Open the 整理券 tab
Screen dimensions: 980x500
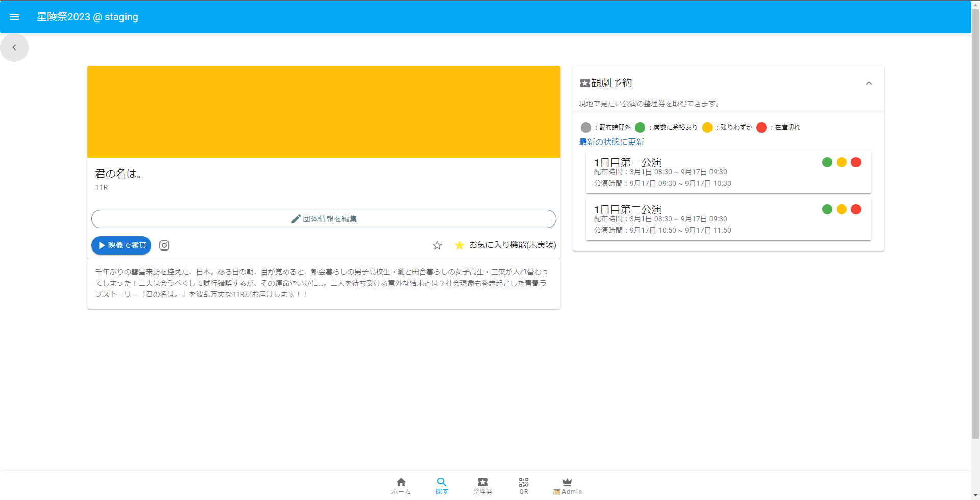coord(483,486)
